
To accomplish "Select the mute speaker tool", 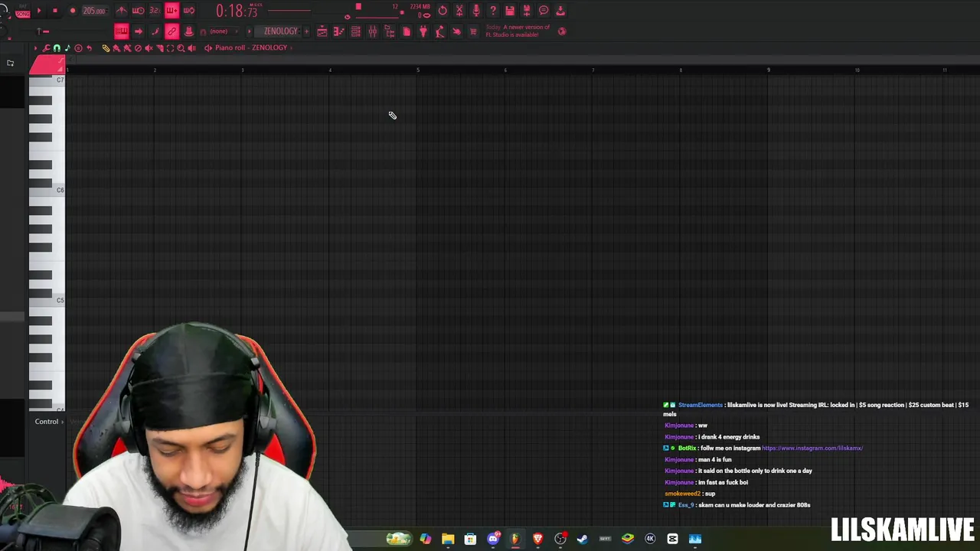I will [x=149, y=47].
